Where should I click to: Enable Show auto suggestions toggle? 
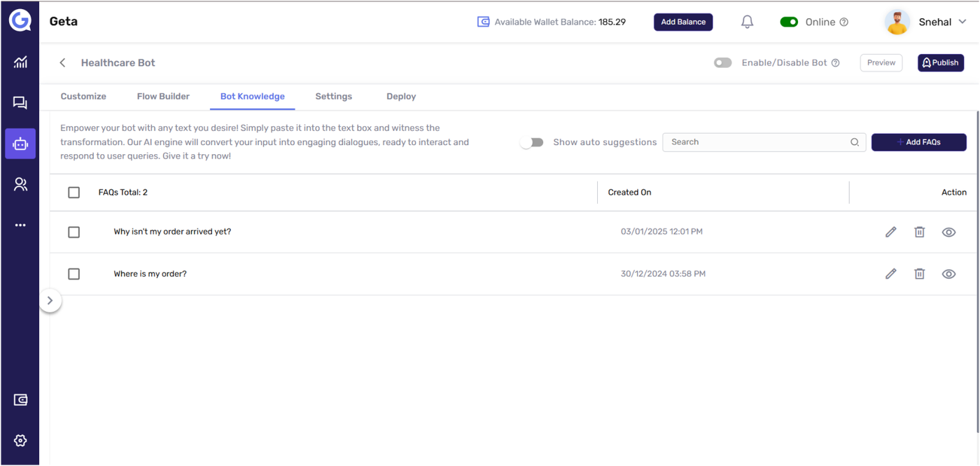click(532, 142)
